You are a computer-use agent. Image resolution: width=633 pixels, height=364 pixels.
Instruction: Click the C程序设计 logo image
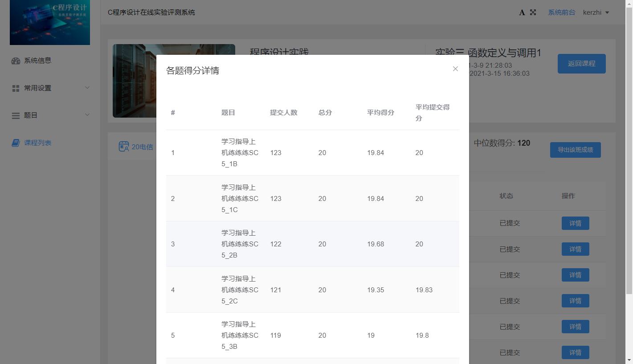click(x=50, y=22)
